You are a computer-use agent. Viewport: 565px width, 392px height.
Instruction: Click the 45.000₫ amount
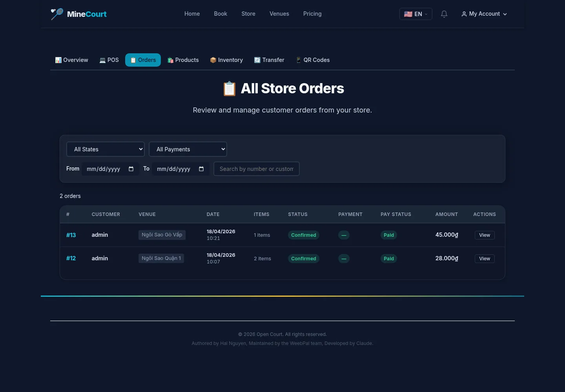[447, 235]
